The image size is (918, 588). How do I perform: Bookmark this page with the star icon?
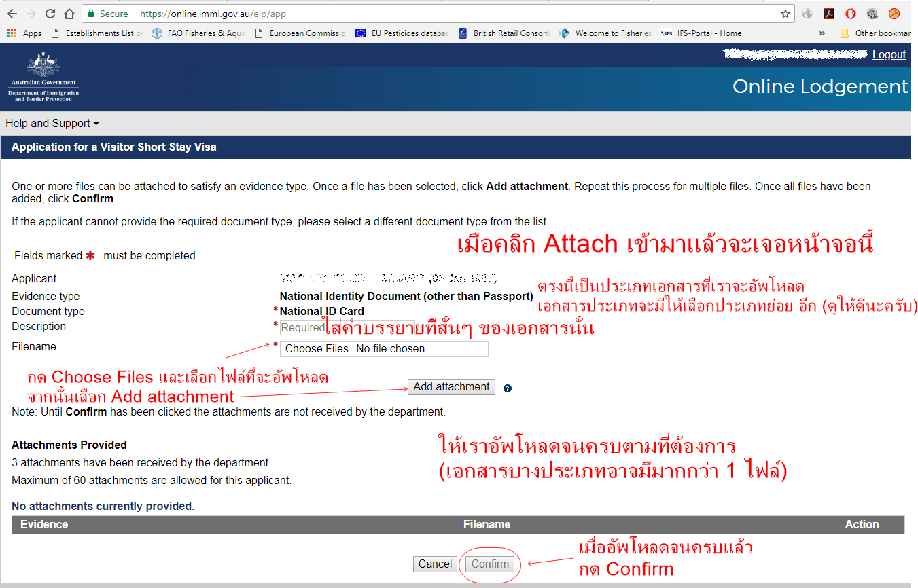tap(785, 14)
